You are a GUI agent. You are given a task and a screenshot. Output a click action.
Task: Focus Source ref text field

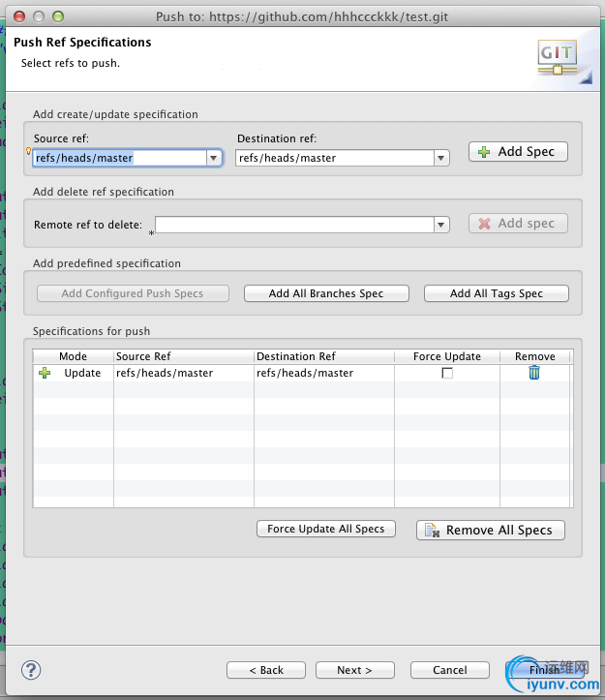tap(120, 158)
